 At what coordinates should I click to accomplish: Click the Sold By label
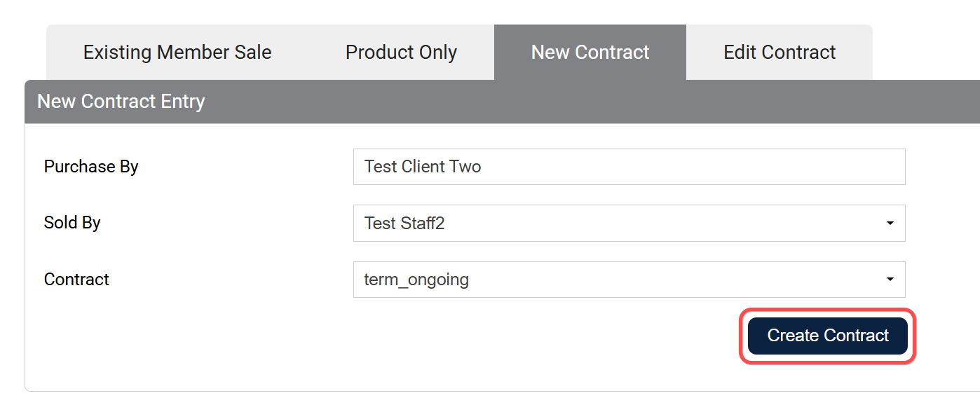[x=72, y=223]
